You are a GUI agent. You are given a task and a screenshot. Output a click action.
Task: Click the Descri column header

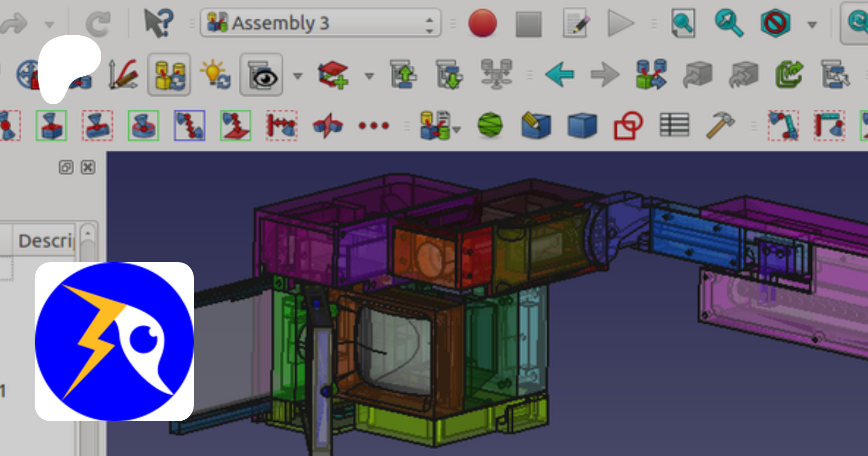44,240
